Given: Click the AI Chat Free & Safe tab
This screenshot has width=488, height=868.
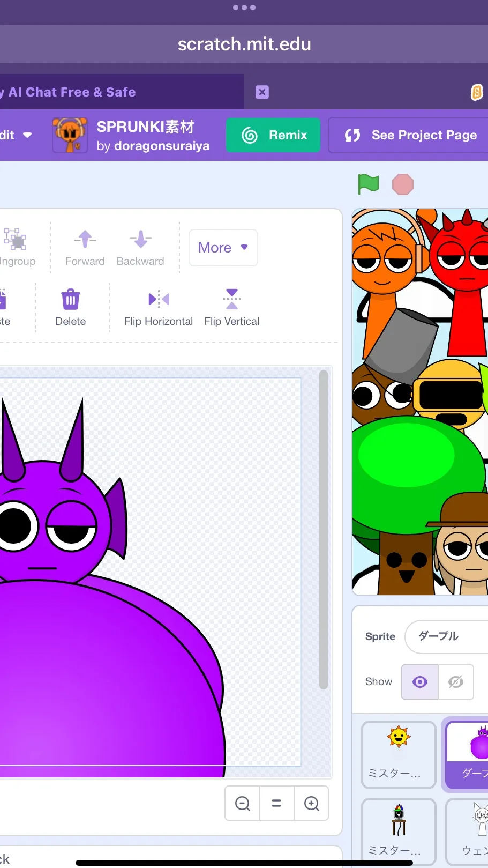Looking at the screenshot, I should [x=122, y=92].
